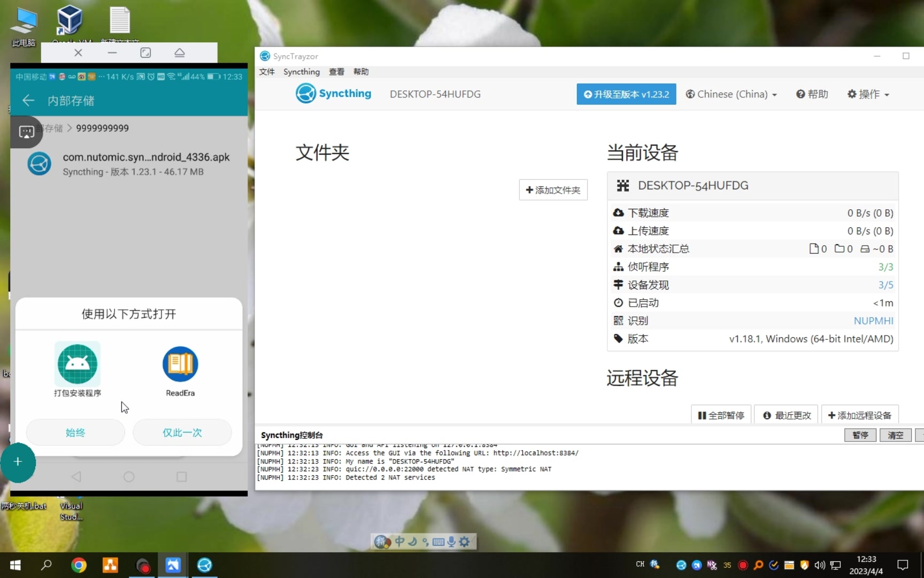Screen dimensions: 924x578
Task: Click the Syncthing logo in the header
Action: tap(333, 94)
